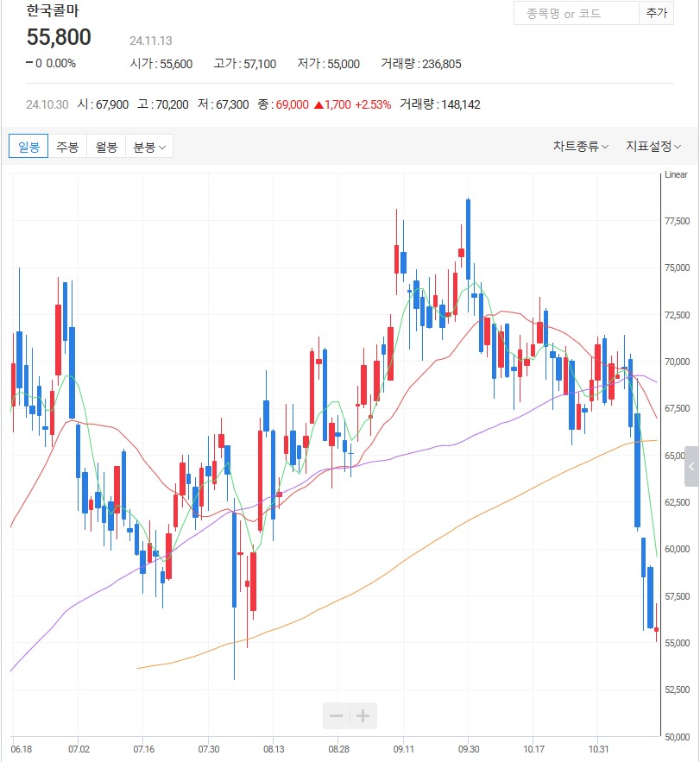Viewport: 700px width, 762px height.
Task: Switch to the weekly 주봉 tab
Action: [x=67, y=147]
